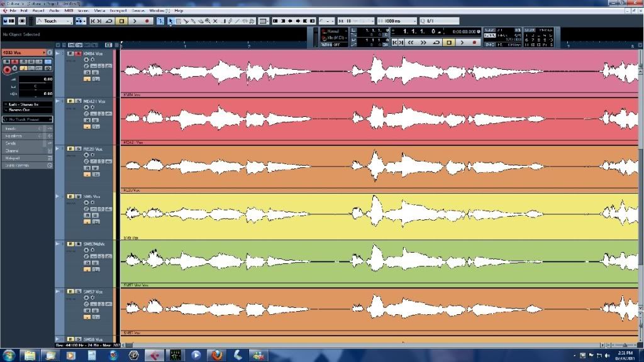Open the Devices menu
644x362 pixels.
click(x=138, y=11)
